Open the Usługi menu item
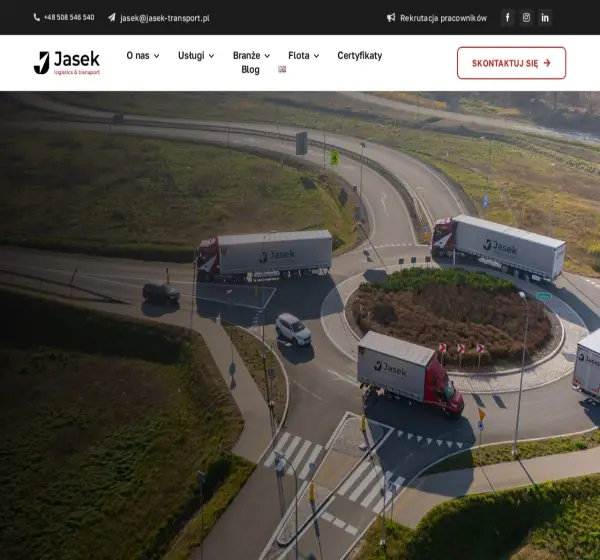The image size is (600, 560). 191,56
